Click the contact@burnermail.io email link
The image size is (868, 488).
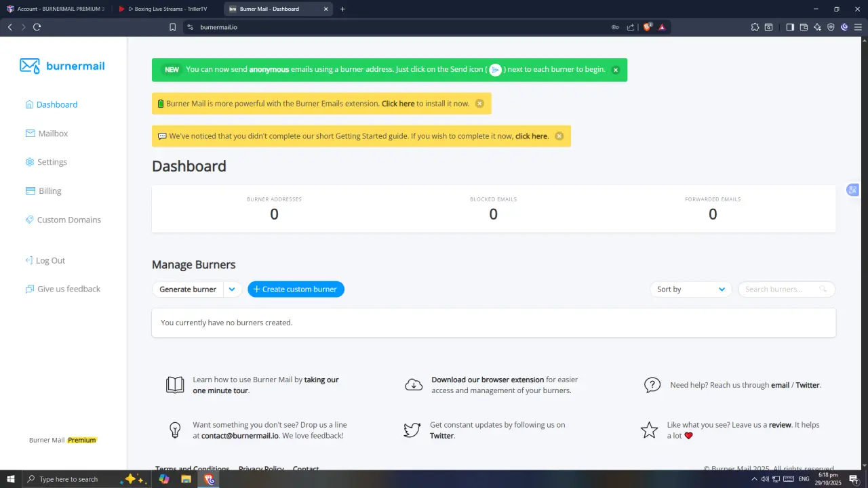(240, 436)
